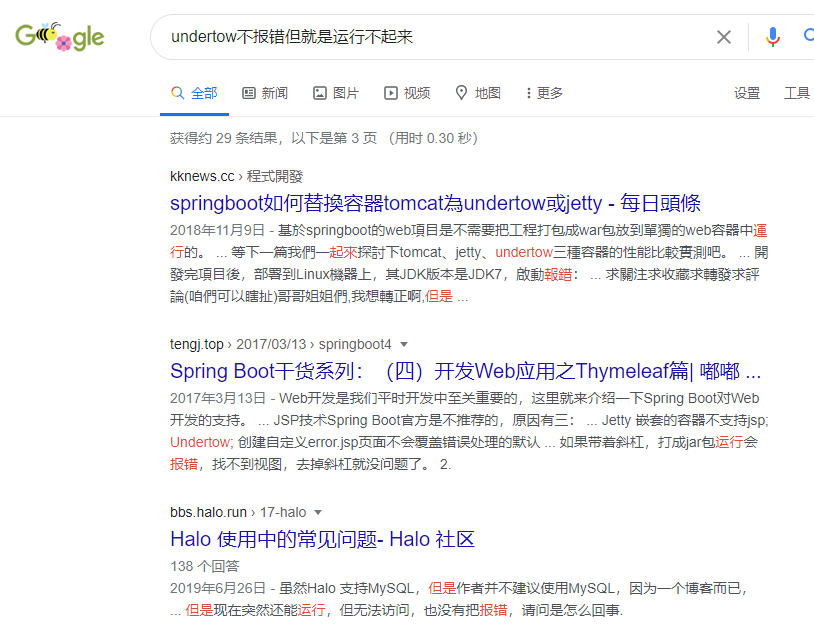
Task: Open the Halo 使用中的常见问题 link
Action: click(320, 539)
